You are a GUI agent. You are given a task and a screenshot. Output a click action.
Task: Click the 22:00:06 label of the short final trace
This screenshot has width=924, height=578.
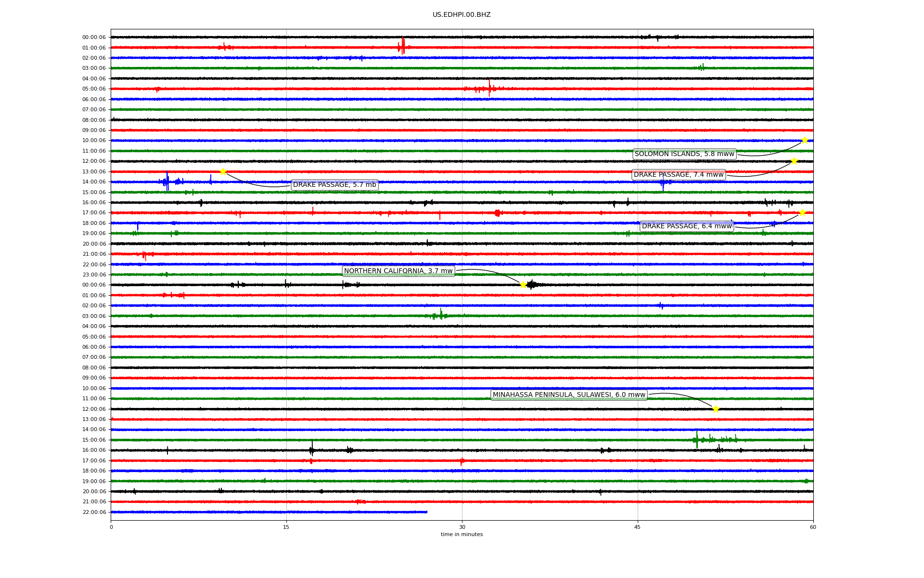94,512
